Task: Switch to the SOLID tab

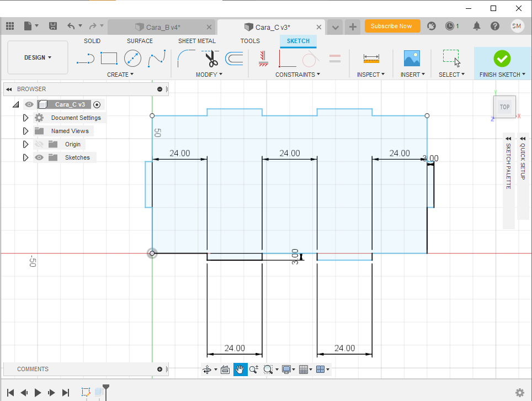Action: [x=92, y=41]
